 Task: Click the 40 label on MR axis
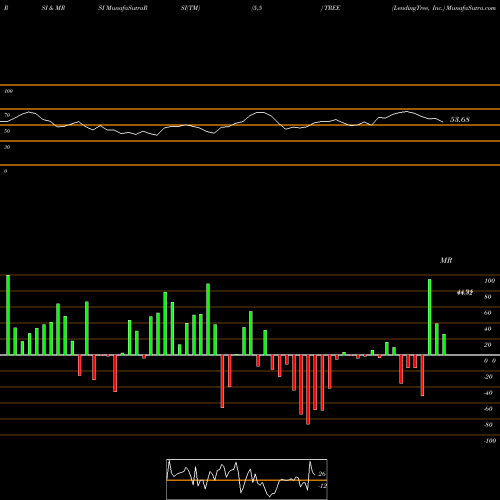pyautogui.click(x=488, y=329)
